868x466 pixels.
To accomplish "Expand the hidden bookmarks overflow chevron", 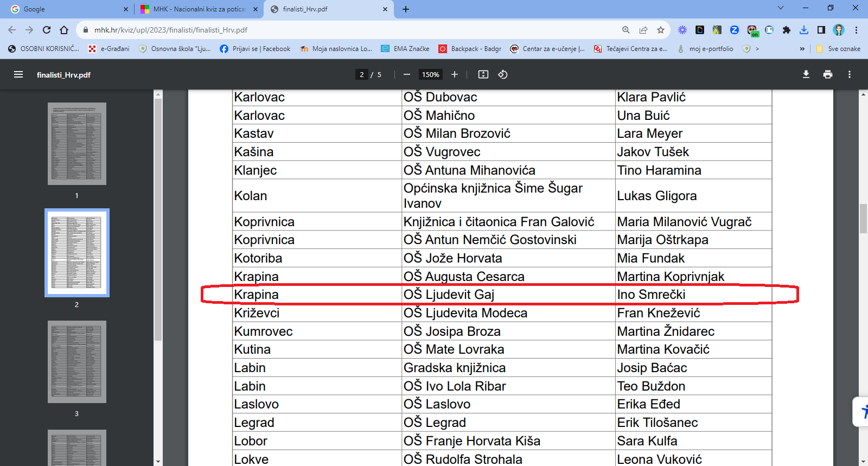I will [x=802, y=49].
